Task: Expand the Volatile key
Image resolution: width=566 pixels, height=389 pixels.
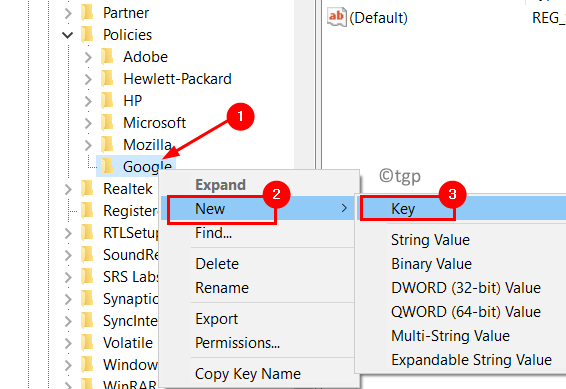Action: click(x=68, y=343)
